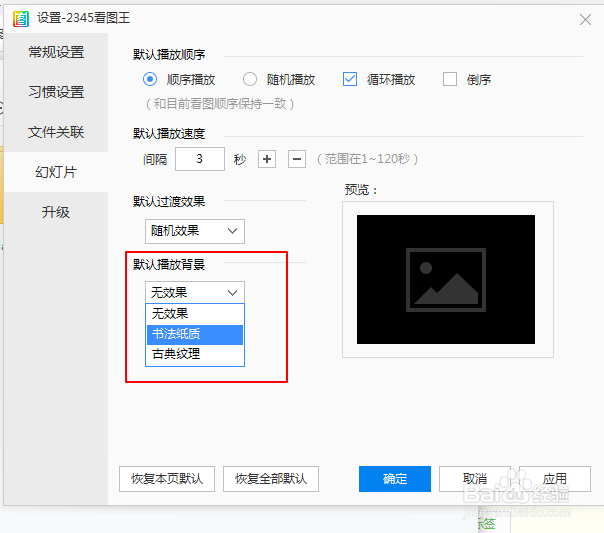Screen dimensions: 604x533
Task: Choose 书法纸质 background option
Action: coord(195,334)
